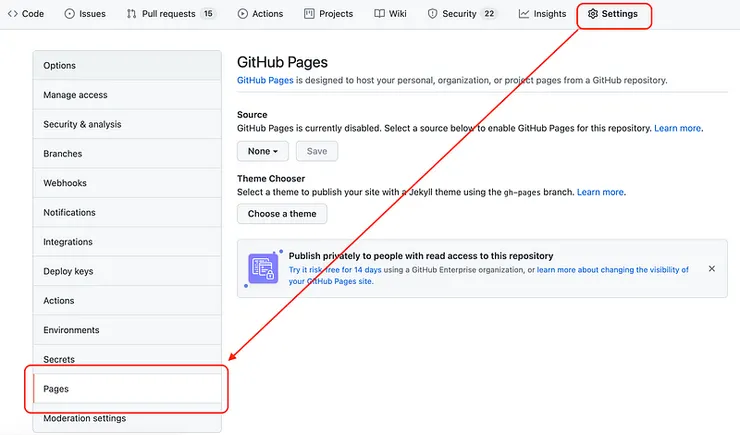Open the Security tab
The image size is (740, 435).
(x=461, y=14)
